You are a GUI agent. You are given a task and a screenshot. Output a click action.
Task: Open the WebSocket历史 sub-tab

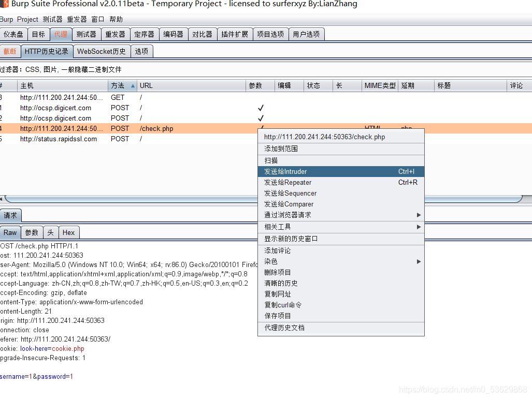point(102,51)
